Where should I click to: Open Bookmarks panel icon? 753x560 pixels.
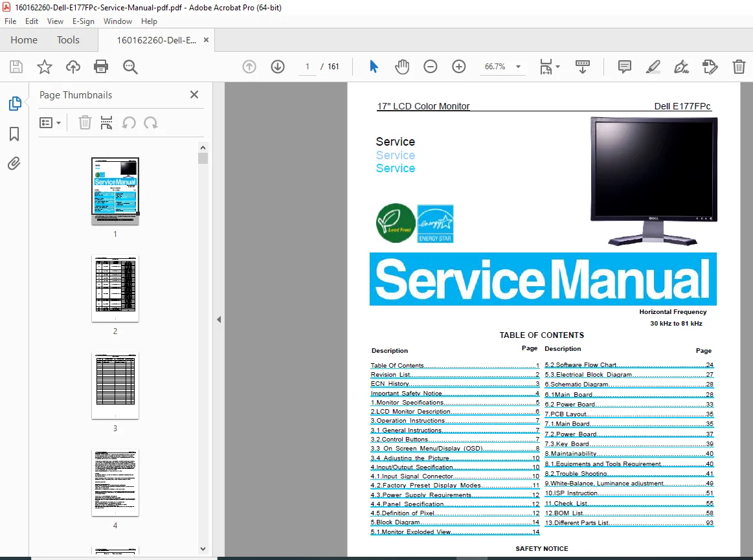tap(14, 134)
